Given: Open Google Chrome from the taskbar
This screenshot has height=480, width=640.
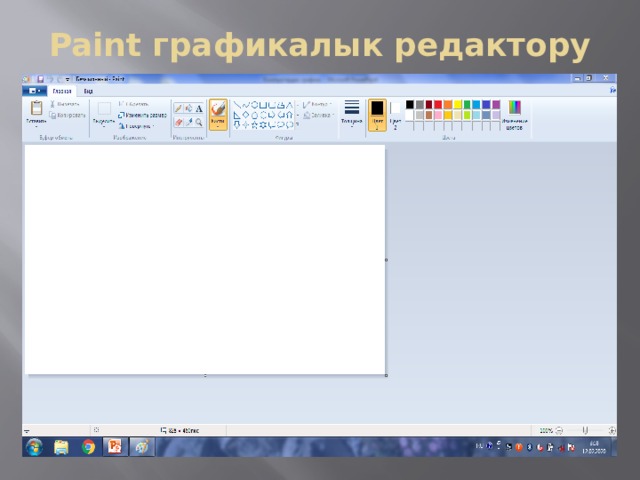Looking at the screenshot, I should coord(88,447).
